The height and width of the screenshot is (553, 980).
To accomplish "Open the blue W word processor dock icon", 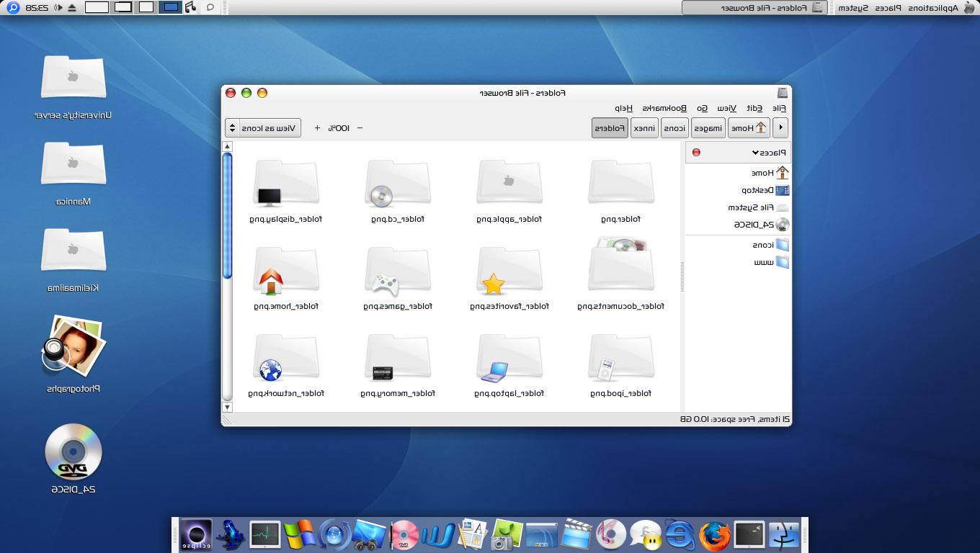I will click(x=438, y=535).
